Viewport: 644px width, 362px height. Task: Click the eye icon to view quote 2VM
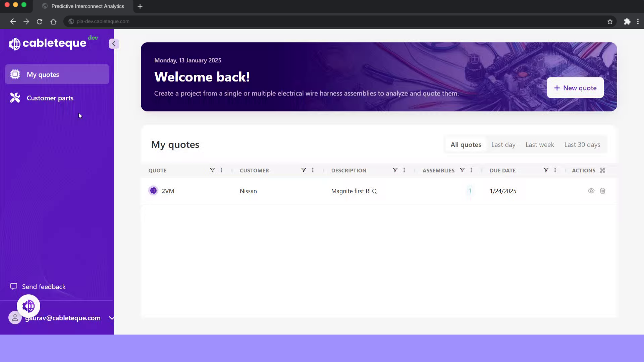click(591, 191)
